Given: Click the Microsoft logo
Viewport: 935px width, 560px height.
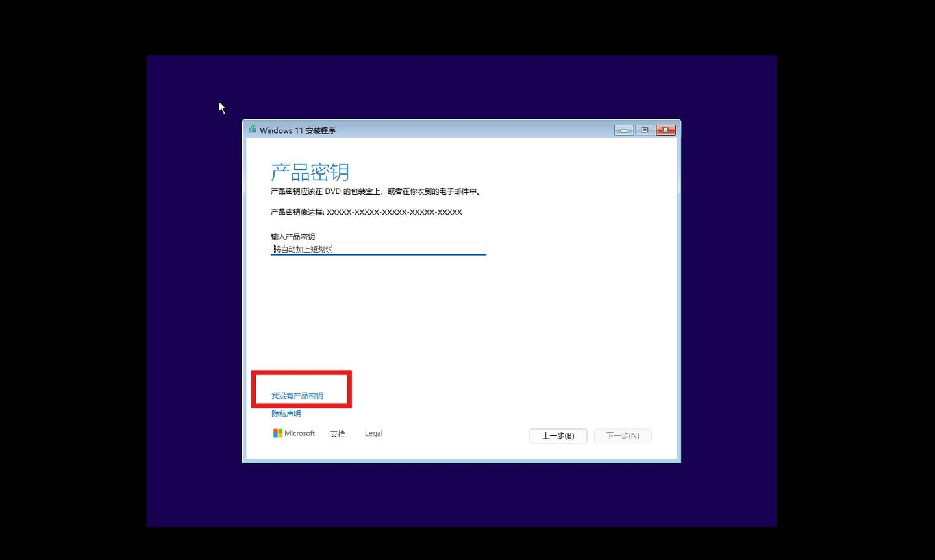Looking at the screenshot, I should (294, 433).
